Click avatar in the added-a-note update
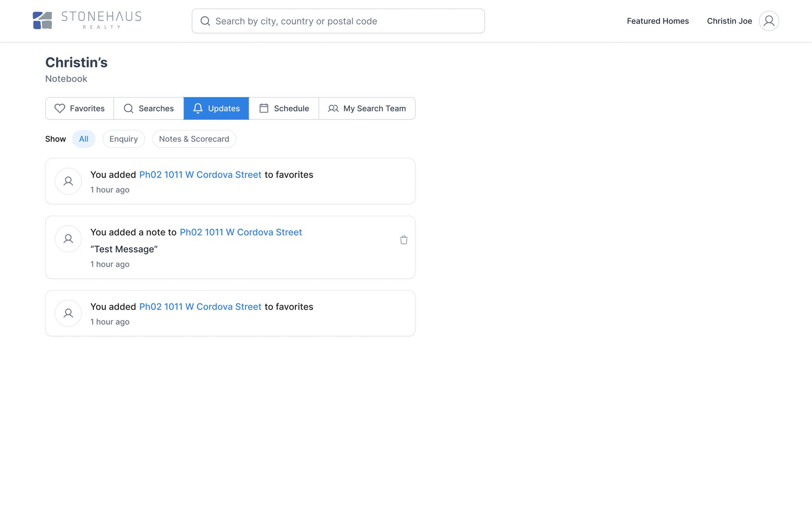The width and height of the screenshot is (812, 508). pos(68,239)
